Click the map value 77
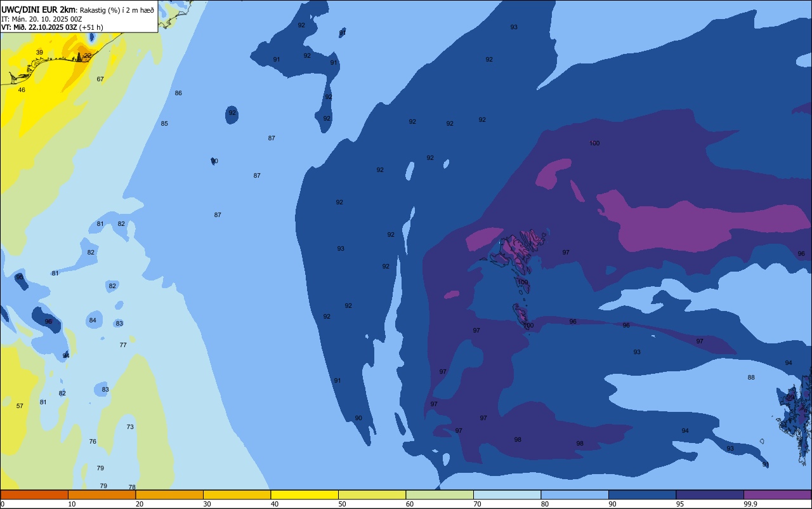The width and height of the screenshot is (812, 509). [x=123, y=345]
